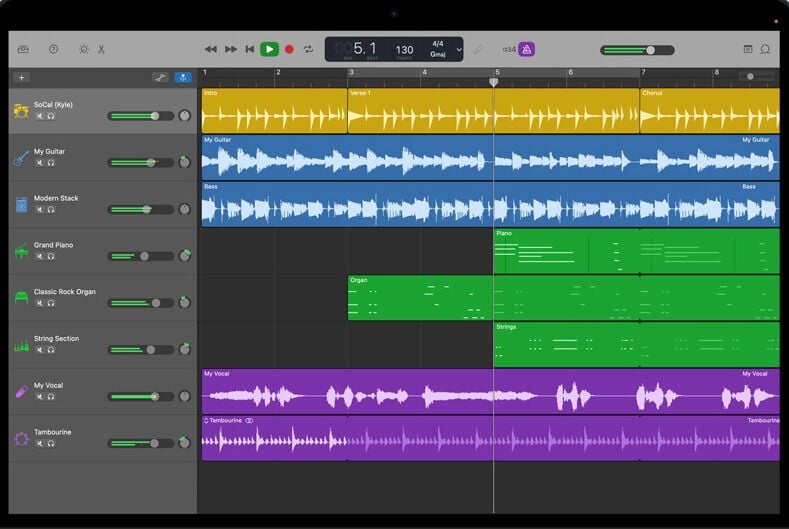Click the Tambourine pan knob
Viewport: 789px width, 529px height.
[x=185, y=443]
